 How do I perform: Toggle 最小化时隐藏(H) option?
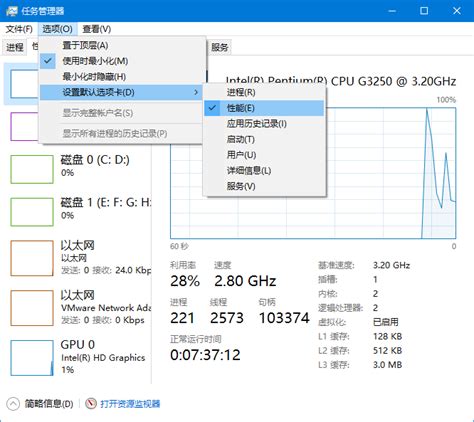coord(121,77)
